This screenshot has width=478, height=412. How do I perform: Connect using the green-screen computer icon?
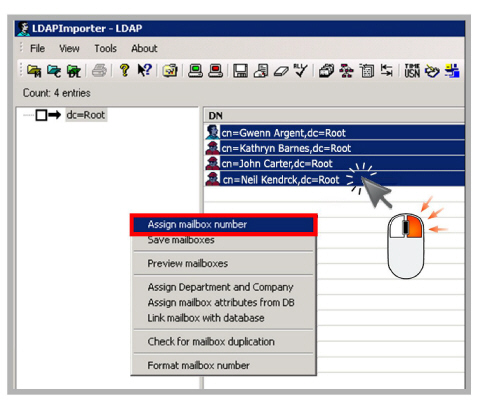tap(195, 71)
